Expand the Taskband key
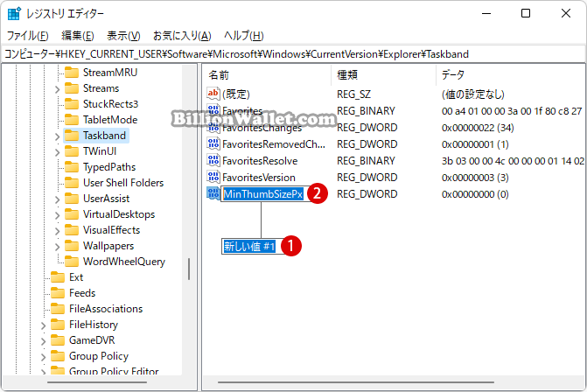 coord(57,136)
